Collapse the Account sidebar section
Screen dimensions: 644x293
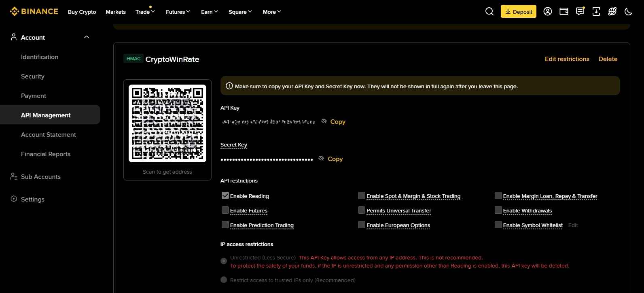[86, 37]
